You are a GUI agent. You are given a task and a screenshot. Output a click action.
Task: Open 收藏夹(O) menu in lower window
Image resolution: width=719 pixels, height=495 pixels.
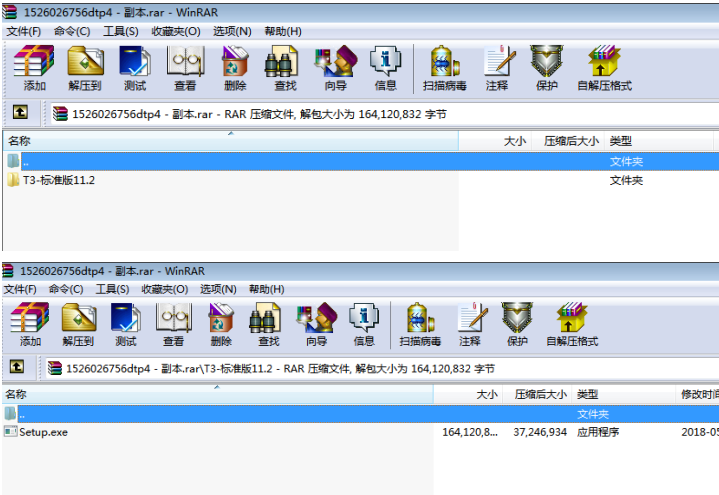(165, 289)
